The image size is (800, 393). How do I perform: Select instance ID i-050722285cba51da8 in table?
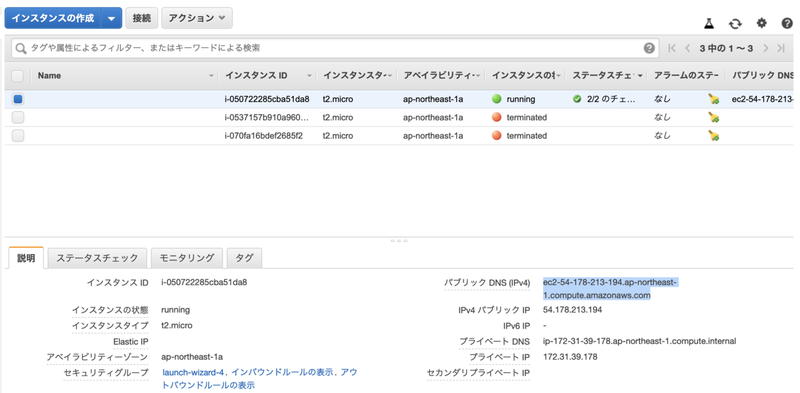[x=267, y=99]
